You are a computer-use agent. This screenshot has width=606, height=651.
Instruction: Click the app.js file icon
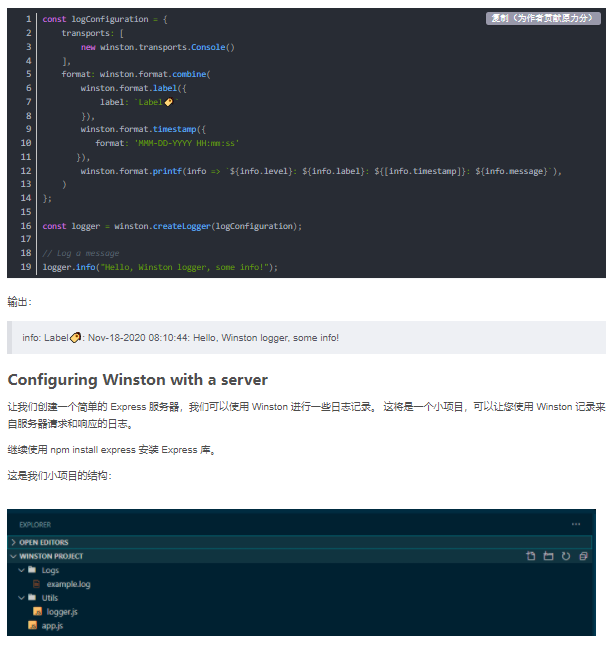[x=32, y=625]
